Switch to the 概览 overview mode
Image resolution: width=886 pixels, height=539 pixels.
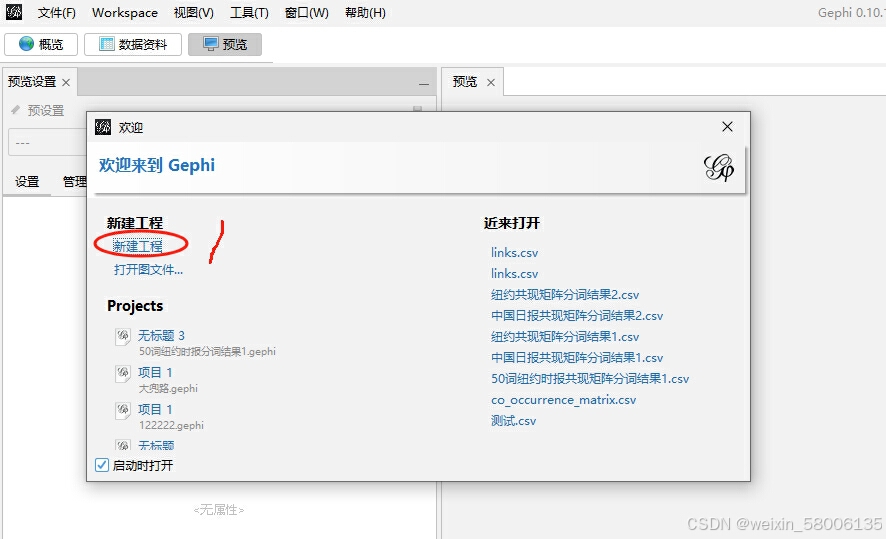pyautogui.click(x=41, y=44)
